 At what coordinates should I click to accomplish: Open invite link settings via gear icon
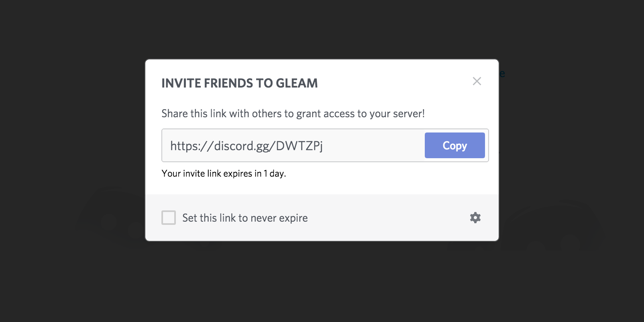(475, 218)
